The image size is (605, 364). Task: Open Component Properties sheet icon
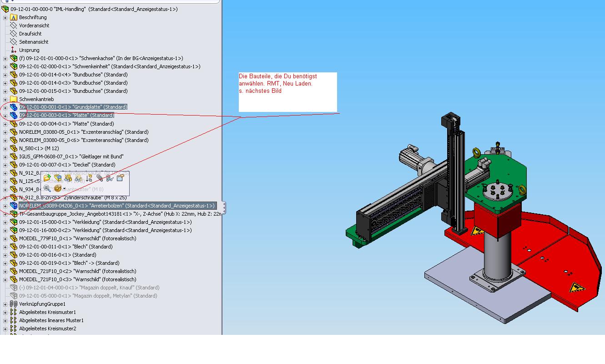120,178
